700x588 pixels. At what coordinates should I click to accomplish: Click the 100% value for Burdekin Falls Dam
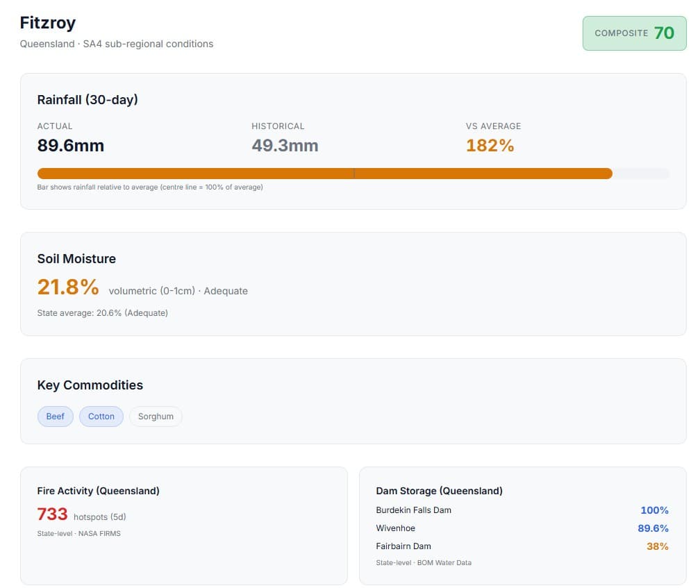[x=654, y=510]
